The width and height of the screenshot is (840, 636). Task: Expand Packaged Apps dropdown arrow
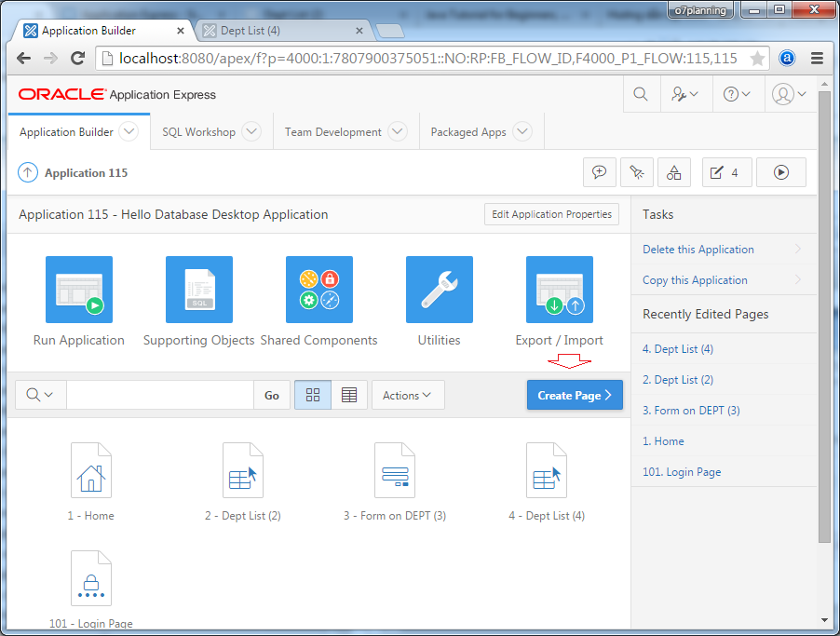coord(522,131)
